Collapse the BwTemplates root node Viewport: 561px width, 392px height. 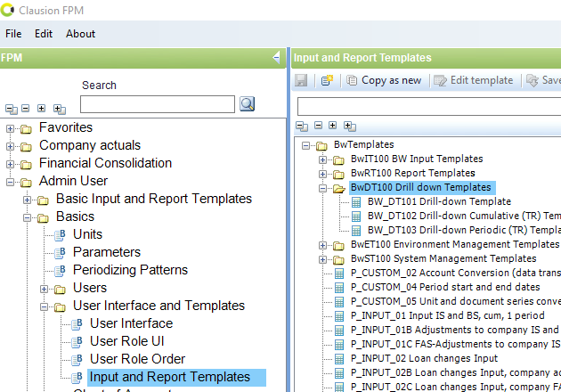point(305,145)
